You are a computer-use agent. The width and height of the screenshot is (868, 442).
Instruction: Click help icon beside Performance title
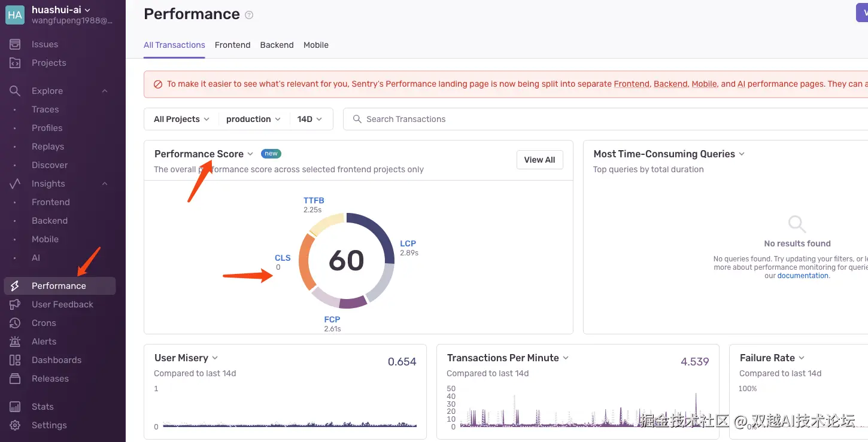pyautogui.click(x=249, y=15)
